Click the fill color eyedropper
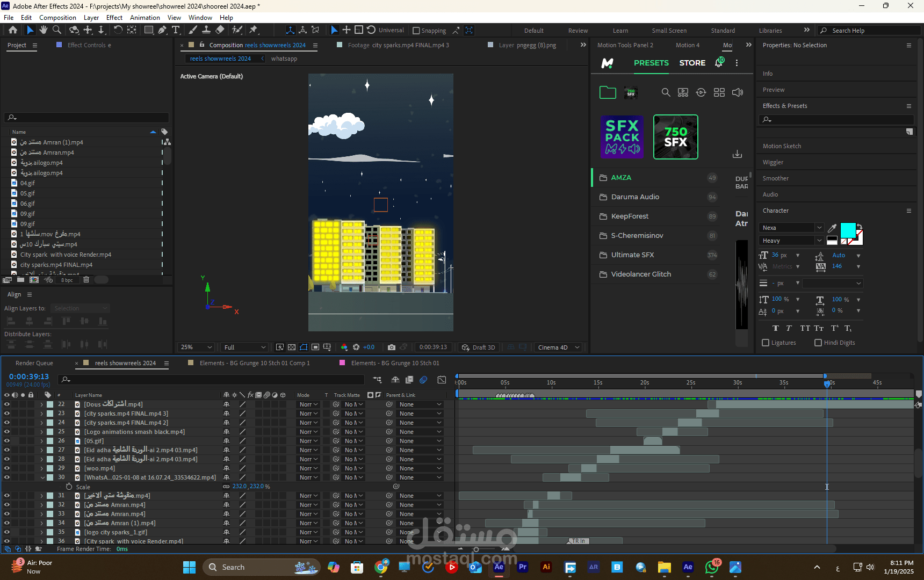924x580 pixels. click(832, 228)
